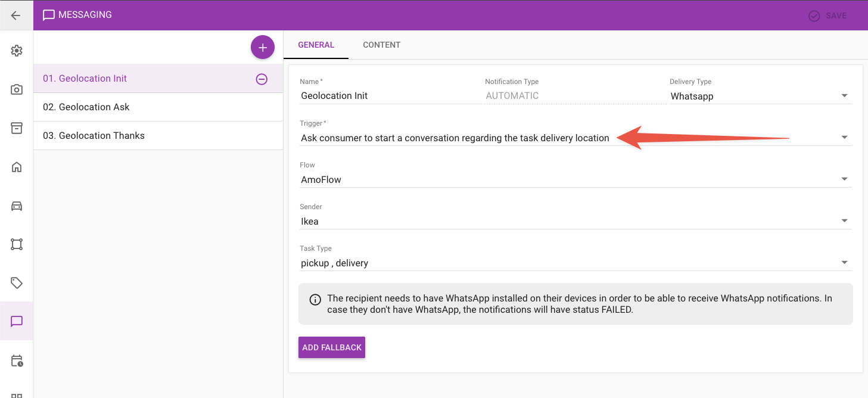Select 03. Geolocation Thanks message
This screenshot has height=398, width=868.
point(158,136)
